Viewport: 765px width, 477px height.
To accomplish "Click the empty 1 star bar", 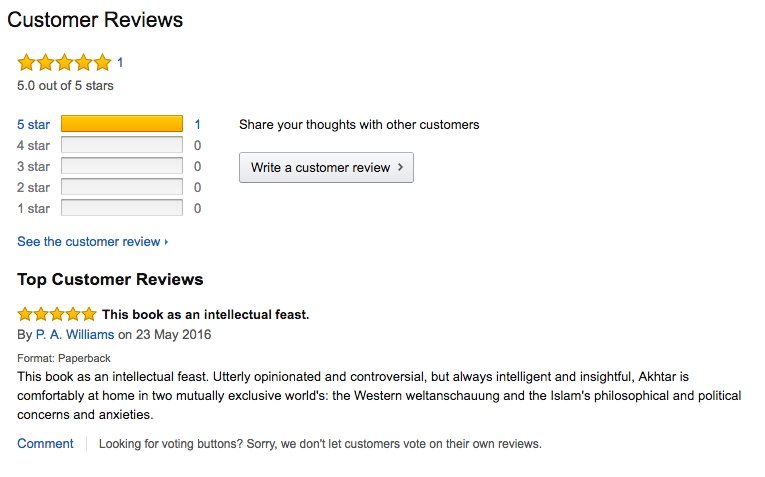I will [x=122, y=209].
